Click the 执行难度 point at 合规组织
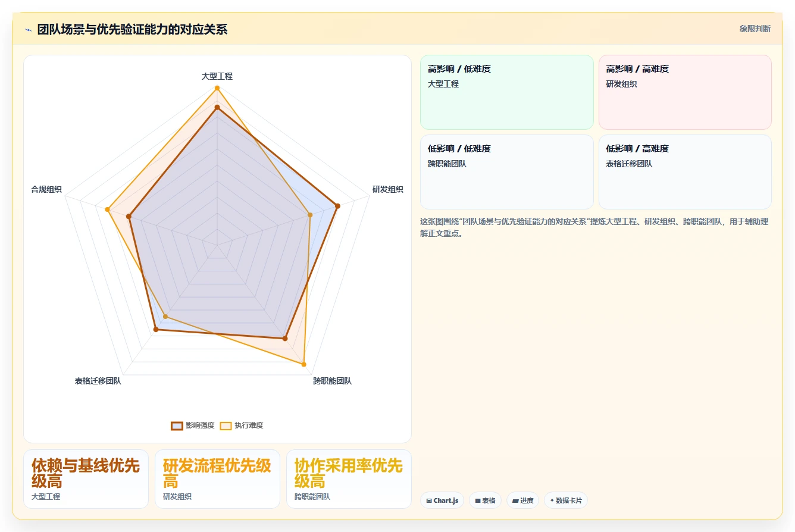 pyautogui.click(x=107, y=209)
